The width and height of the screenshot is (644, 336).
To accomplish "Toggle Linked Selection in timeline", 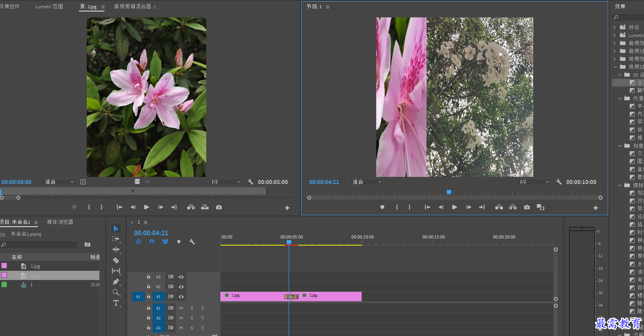I will pyautogui.click(x=165, y=242).
